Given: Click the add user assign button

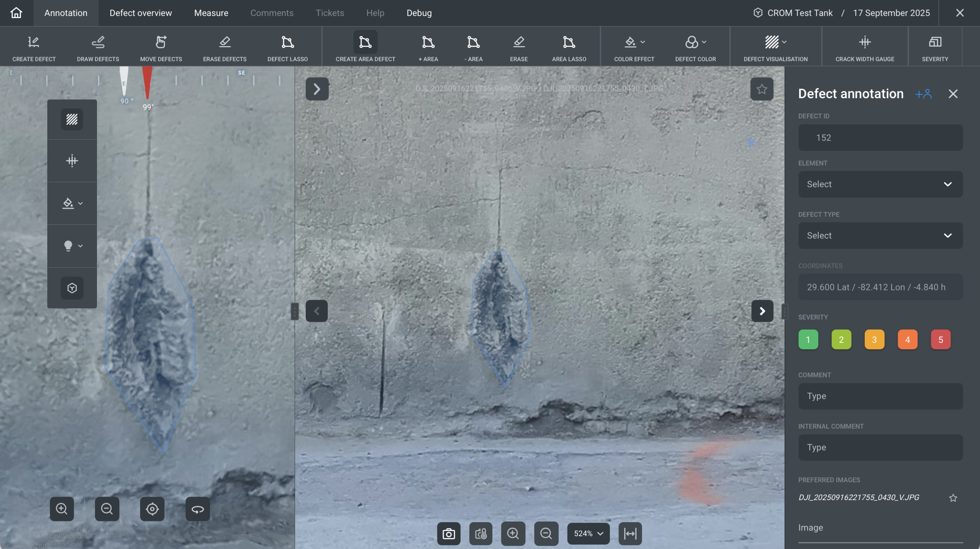Looking at the screenshot, I should [923, 94].
